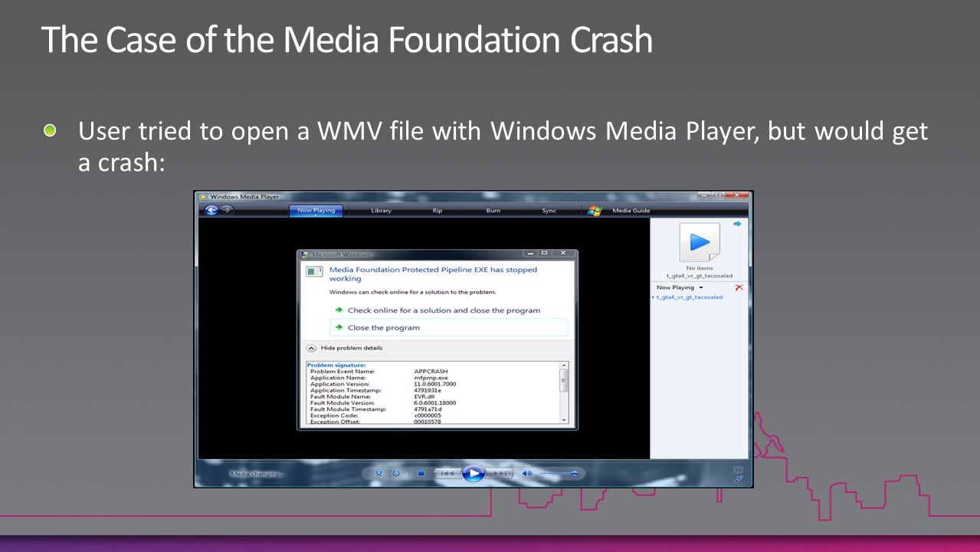The image size is (980, 552).
Task: Select fault module version 6.0.6001.18000
Action: [x=435, y=402]
